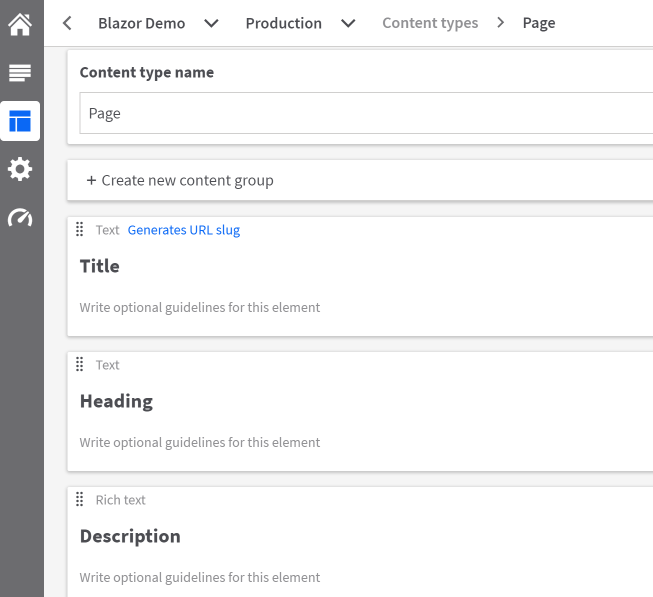The width and height of the screenshot is (653, 597).
Task: Edit guidelines for the Heading element
Action: pyautogui.click(x=199, y=442)
